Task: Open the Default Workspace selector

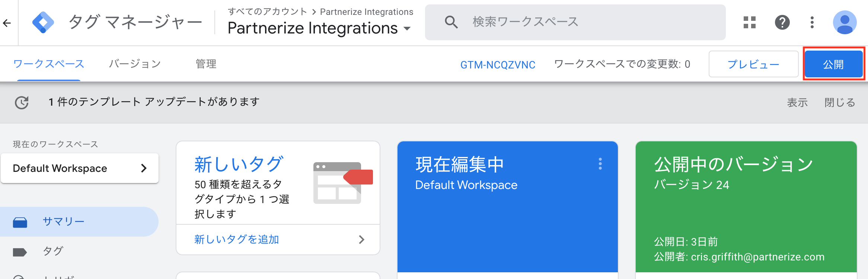Action: [80, 168]
